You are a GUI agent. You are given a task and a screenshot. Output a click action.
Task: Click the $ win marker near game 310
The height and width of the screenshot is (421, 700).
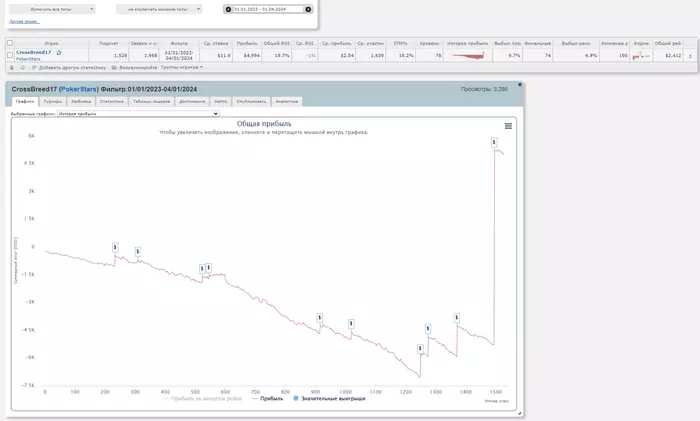click(x=138, y=252)
